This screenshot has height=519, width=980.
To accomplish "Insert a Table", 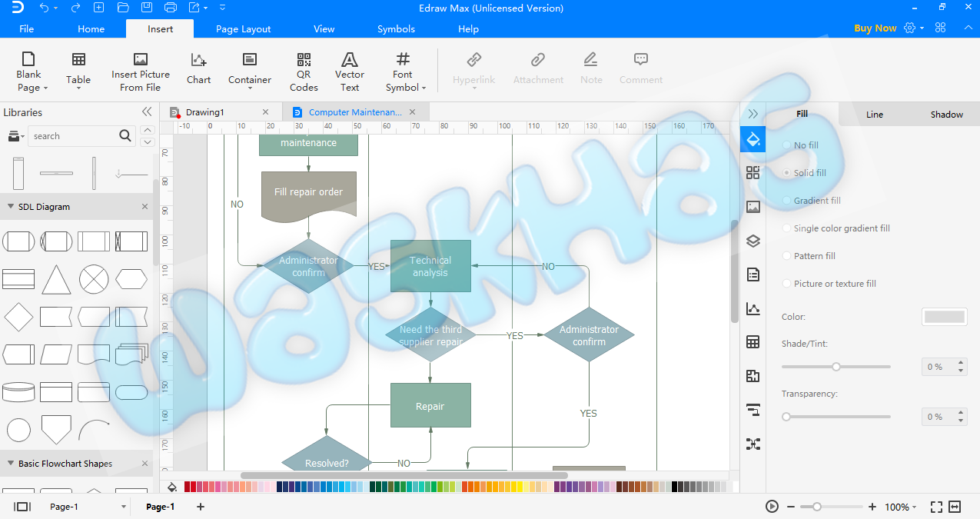I will [x=78, y=72].
